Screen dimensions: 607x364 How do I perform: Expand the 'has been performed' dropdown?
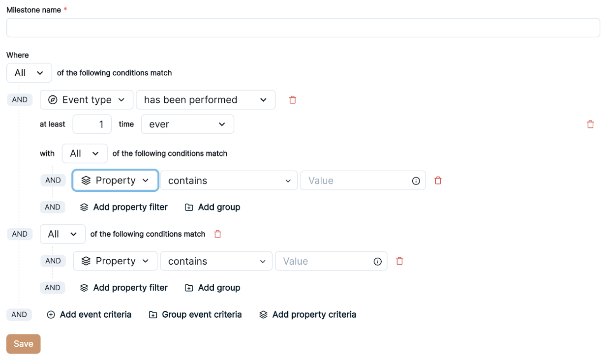pyautogui.click(x=205, y=100)
